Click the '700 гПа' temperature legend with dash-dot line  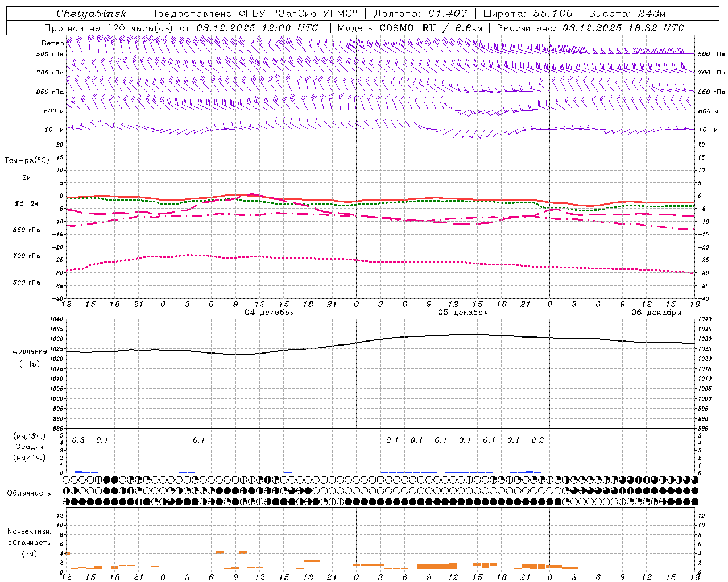26,256
